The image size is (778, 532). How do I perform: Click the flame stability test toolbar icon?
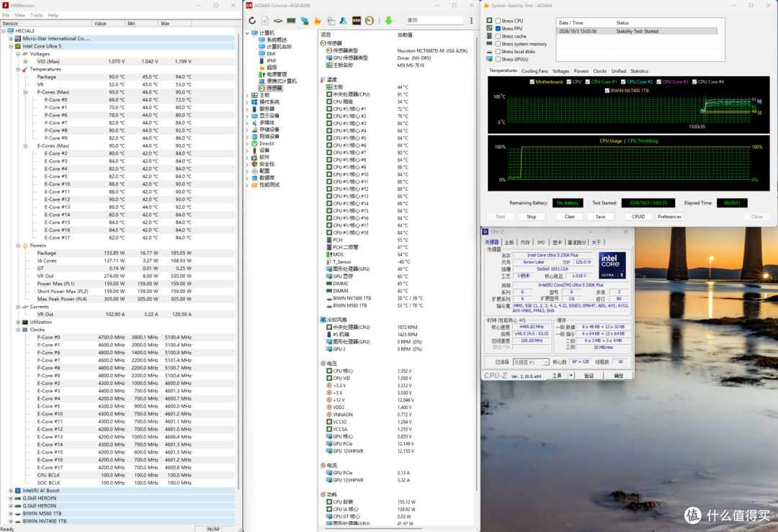[318, 21]
